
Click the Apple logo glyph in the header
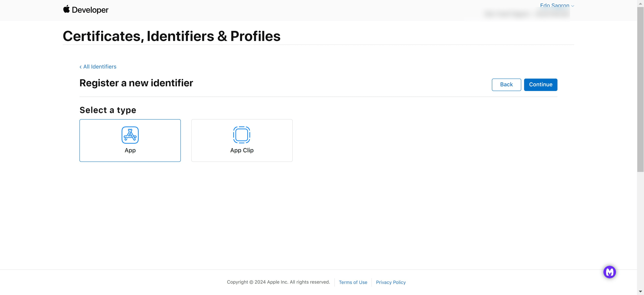click(x=66, y=9)
